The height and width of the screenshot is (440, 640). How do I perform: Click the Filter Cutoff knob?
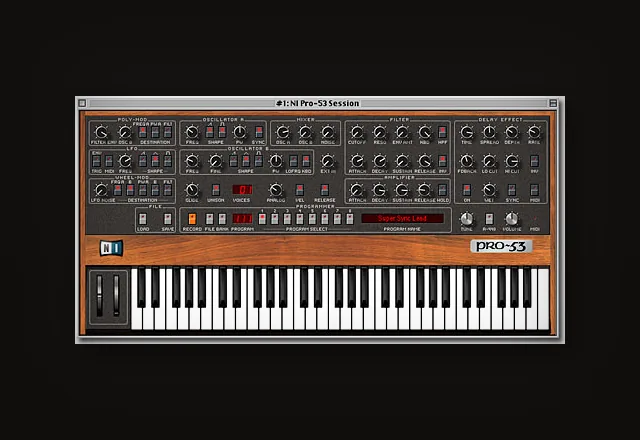(x=357, y=132)
